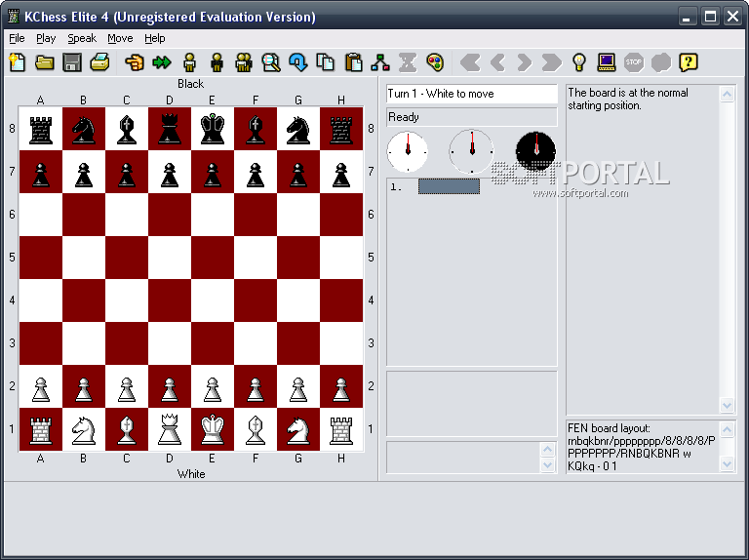This screenshot has height=560, width=749.
Task: Jump to last move with double-right arrow
Action: tap(552, 62)
